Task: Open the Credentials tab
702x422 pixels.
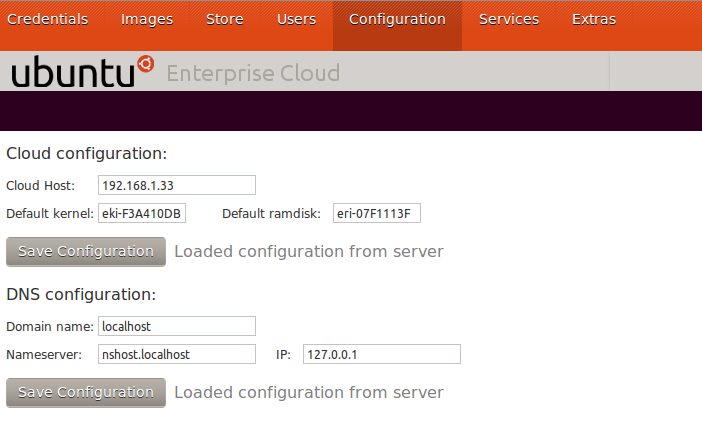Action: [x=47, y=19]
